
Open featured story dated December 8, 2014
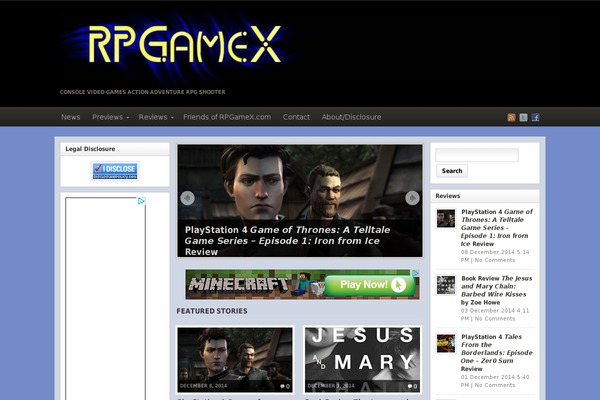[235, 360]
